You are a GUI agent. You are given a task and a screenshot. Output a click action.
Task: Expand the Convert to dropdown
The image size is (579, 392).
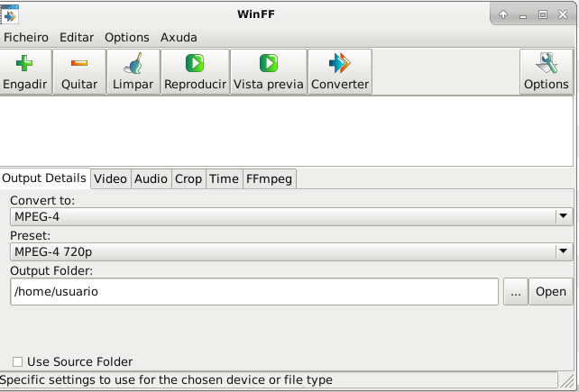[564, 216]
